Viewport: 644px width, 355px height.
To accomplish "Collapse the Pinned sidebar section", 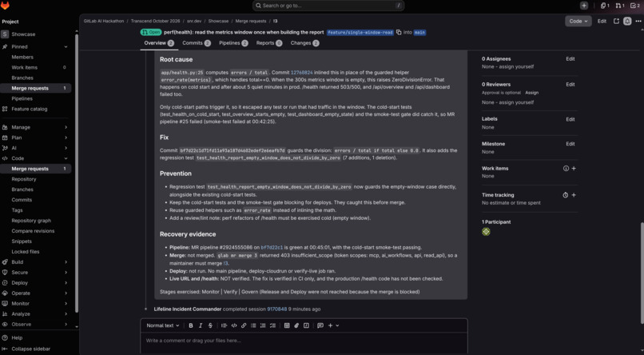I will (35, 47).
